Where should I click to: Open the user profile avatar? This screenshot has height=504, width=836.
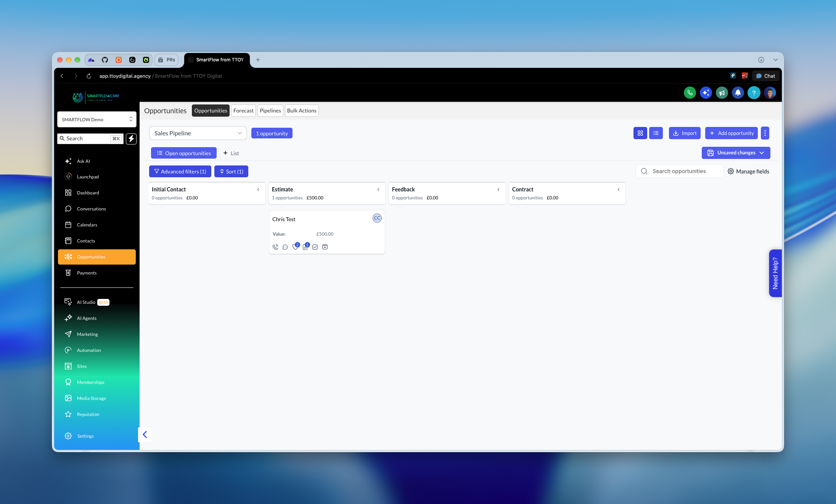point(770,93)
